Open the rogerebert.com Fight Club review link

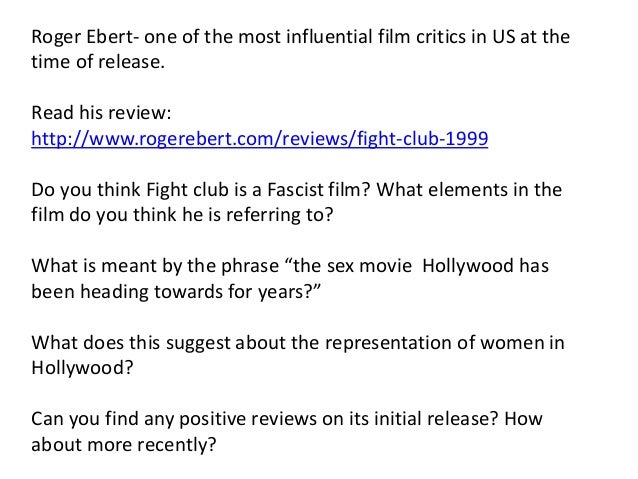(x=260, y=139)
